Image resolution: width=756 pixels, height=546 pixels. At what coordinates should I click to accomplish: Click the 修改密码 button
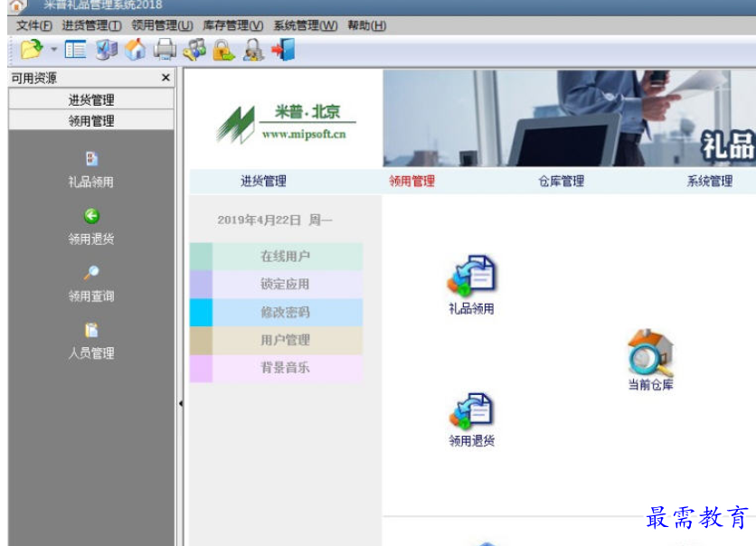[x=277, y=312]
